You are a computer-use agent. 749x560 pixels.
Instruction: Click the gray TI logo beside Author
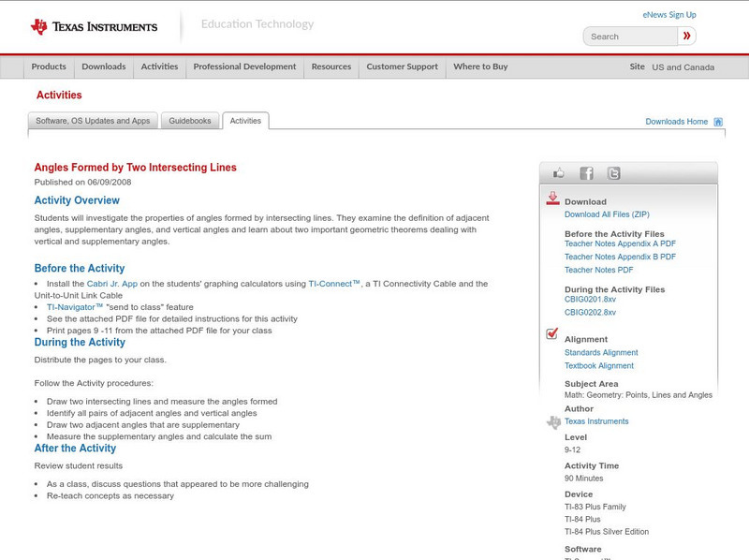tap(553, 422)
